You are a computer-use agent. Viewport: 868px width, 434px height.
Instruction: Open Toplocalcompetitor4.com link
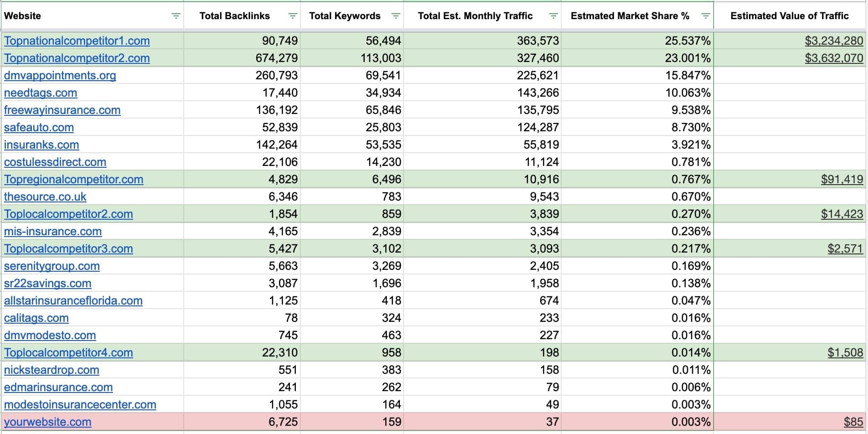(x=68, y=353)
